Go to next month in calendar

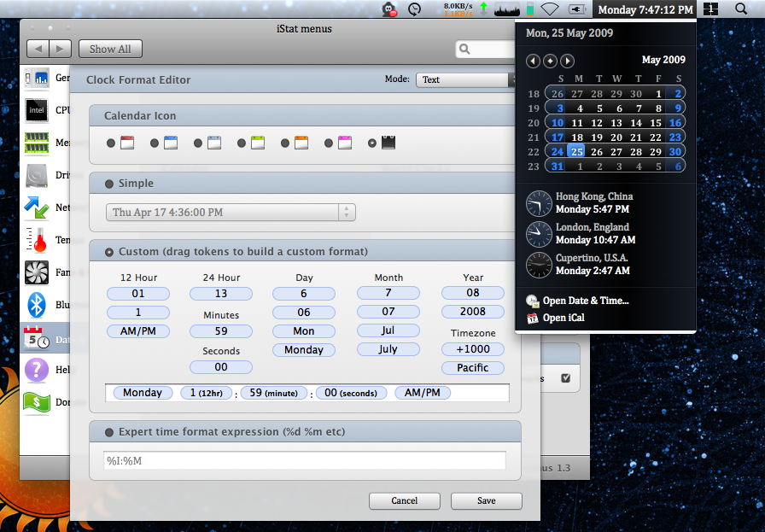pyautogui.click(x=567, y=61)
